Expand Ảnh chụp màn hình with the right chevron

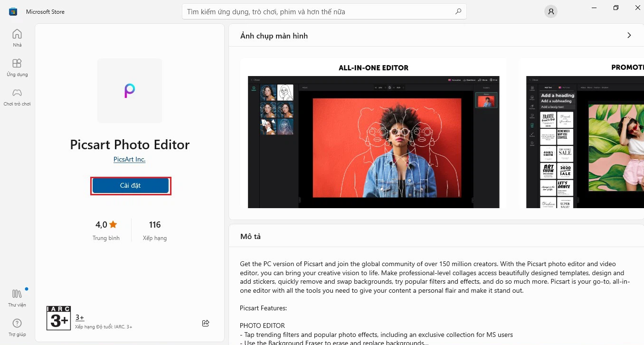click(629, 35)
